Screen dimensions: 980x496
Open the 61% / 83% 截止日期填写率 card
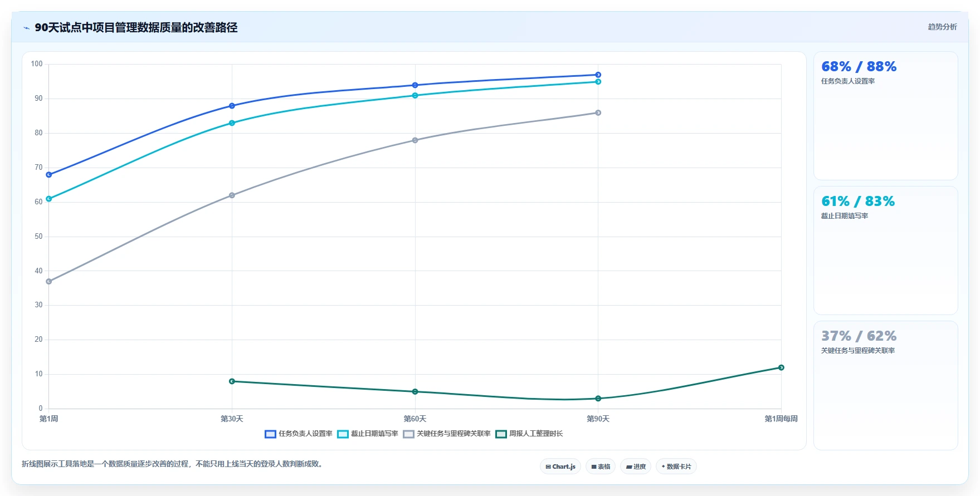885,251
